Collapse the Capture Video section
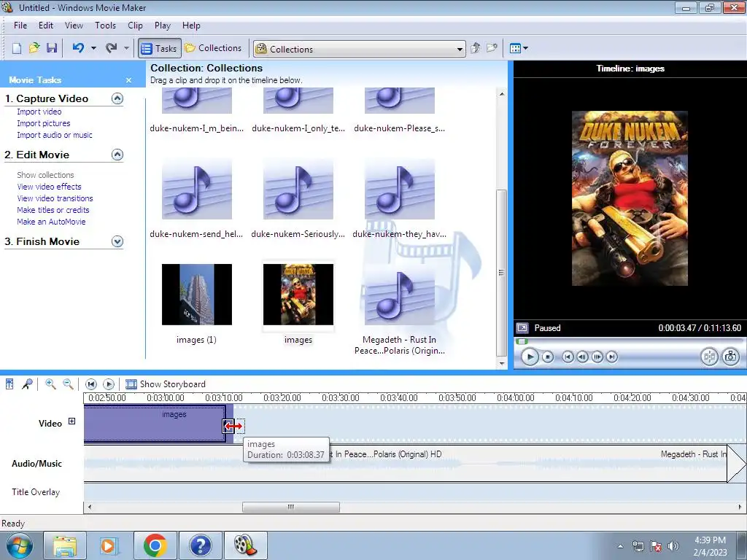Viewport: 747px width, 560px height. [117, 98]
